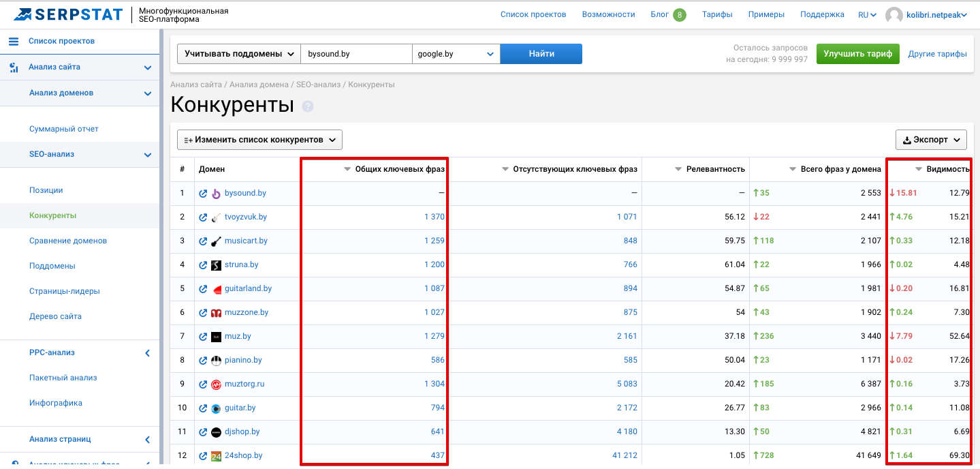
Task: Collapse the Анализ сайта sidebar section
Action: tap(148, 67)
